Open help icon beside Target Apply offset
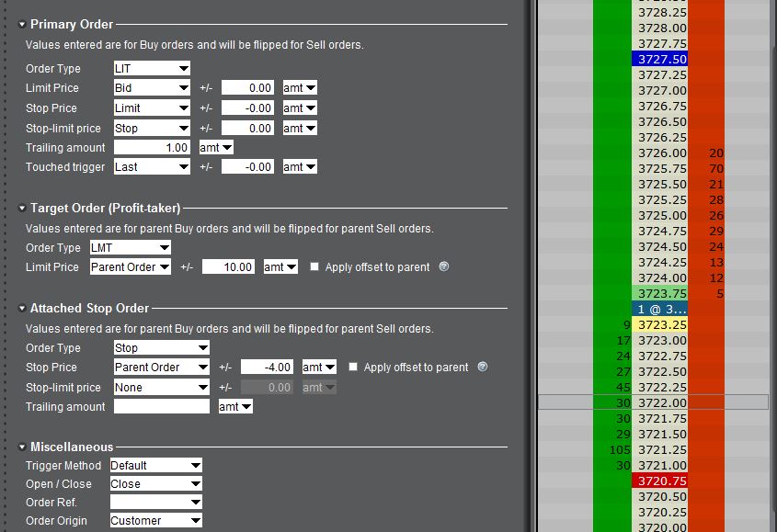 click(x=444, y=266)
